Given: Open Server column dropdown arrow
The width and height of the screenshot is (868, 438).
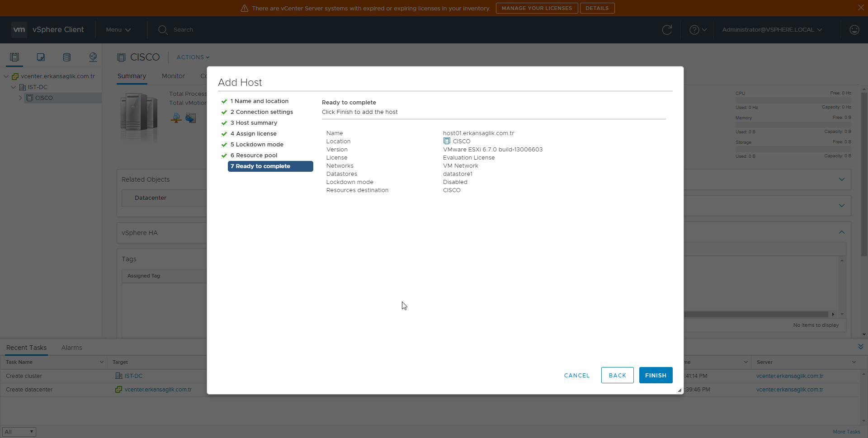Looking at the screenshot, I should [854, 362].
